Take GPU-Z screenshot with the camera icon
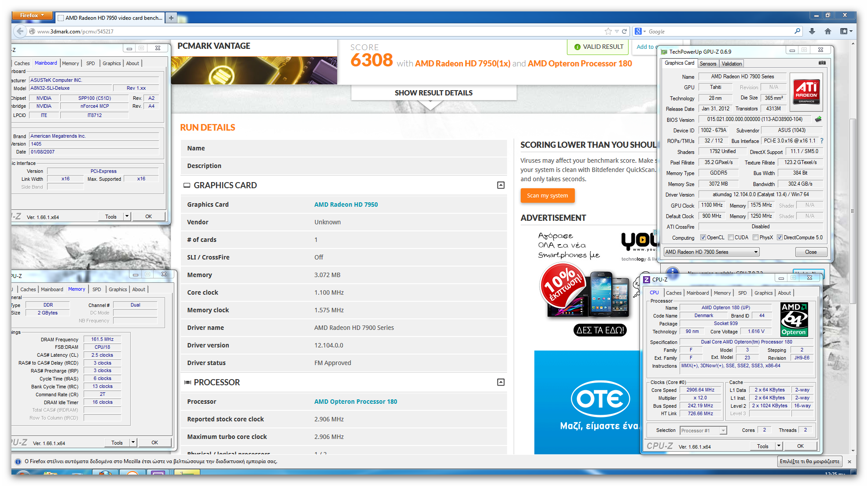Image resolution: width=868 pixels, height=486 pixels. (x=822, y=63)
